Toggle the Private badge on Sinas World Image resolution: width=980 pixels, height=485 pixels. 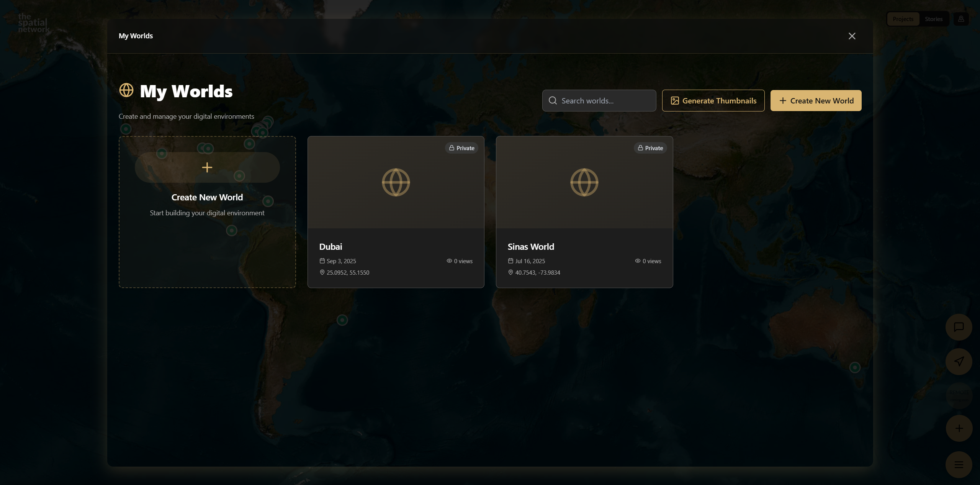(x=650, y=148)
